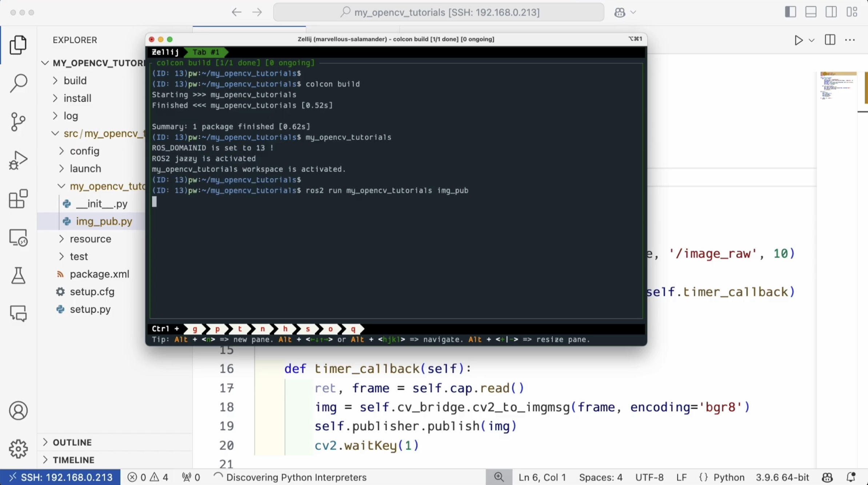The image size is (868, 485).
Task: Open the Testing flask icon view
Action: 18,275
